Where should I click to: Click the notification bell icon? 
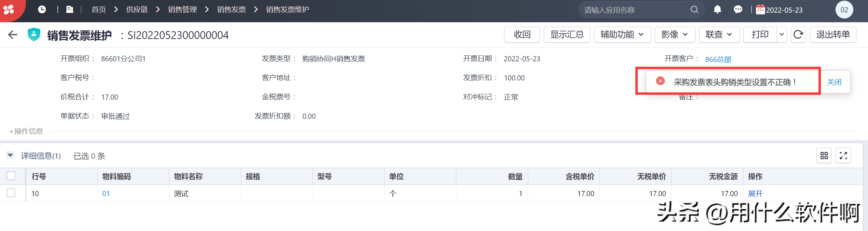click(717, 10)
